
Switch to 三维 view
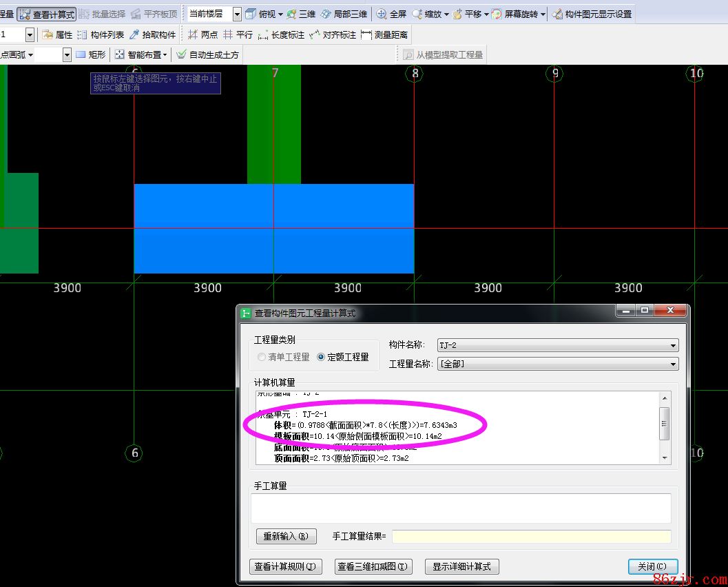point(300,14)
